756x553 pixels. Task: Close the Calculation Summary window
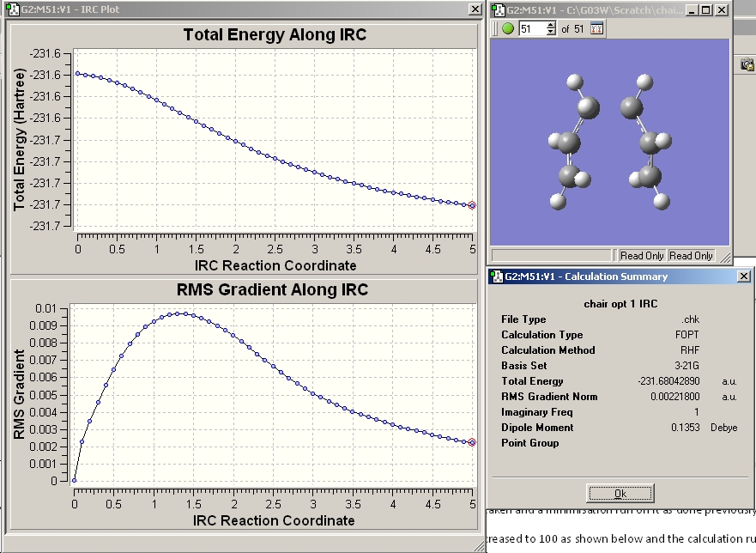[x=744, y=276]
